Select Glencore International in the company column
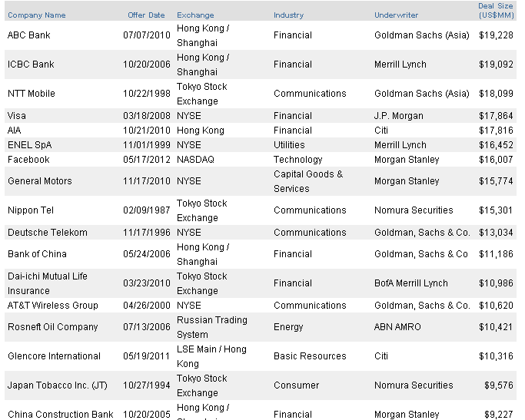Viewport: 525px width, 420px height. (54, 356)
